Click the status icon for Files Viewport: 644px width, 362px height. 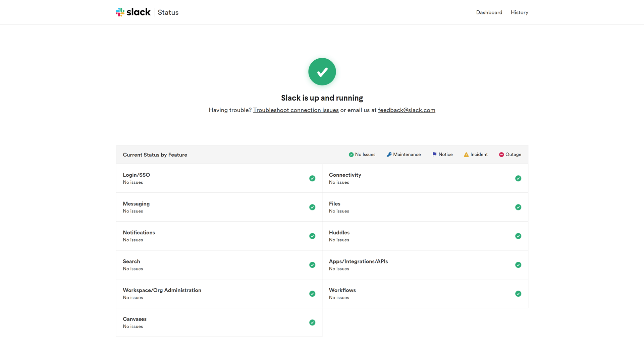point(518,207)
